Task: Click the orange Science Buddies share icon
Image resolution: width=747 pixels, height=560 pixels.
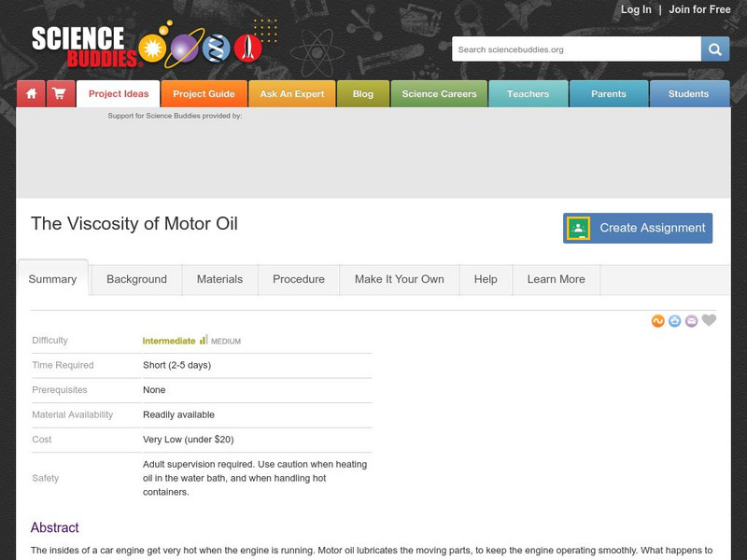Action: click(x=656, y=319)
